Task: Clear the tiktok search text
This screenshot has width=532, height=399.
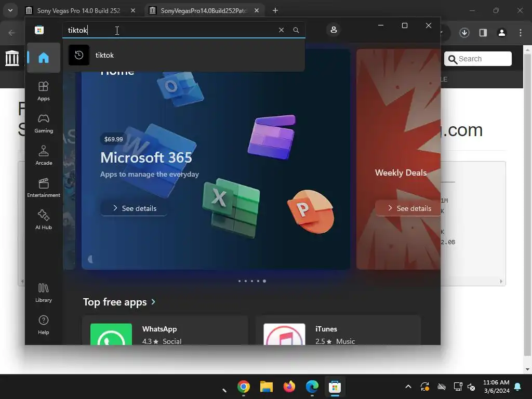Action: (281, 30)
